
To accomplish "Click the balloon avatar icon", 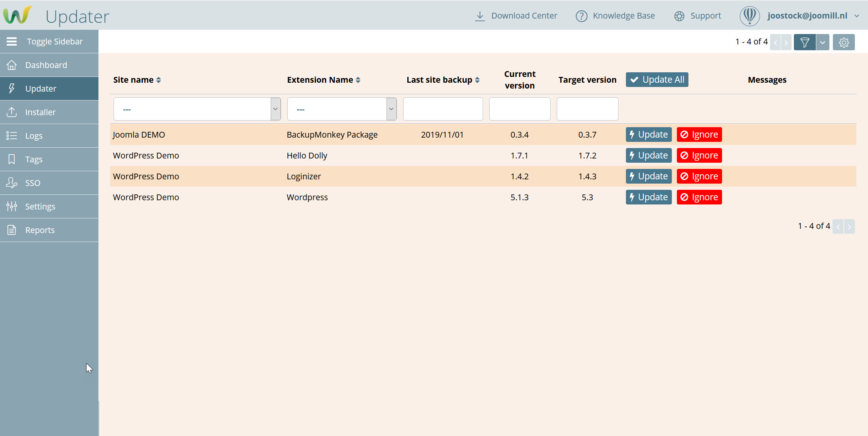I will point(749,16).
